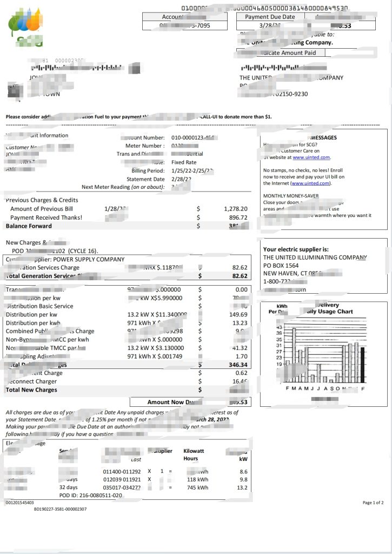Image resolution: width=392 pixels, height=554 pixels.
Task: Click the footer code '001201545403'
Action: (x=20, y=503)
